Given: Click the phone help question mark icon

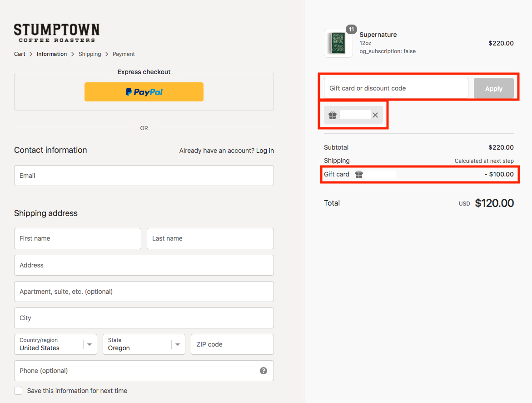Looking at the screenshot, I should point(264,371).
